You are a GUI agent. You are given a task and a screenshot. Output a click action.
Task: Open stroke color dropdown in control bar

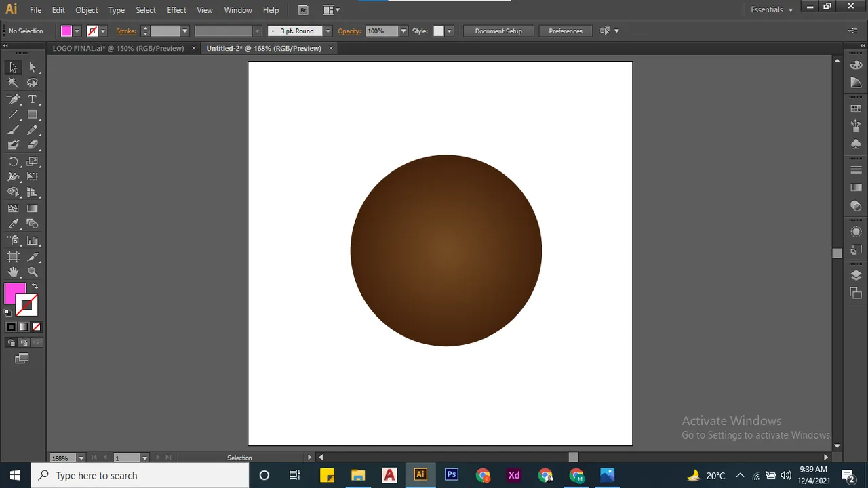[x=103, y=31]
